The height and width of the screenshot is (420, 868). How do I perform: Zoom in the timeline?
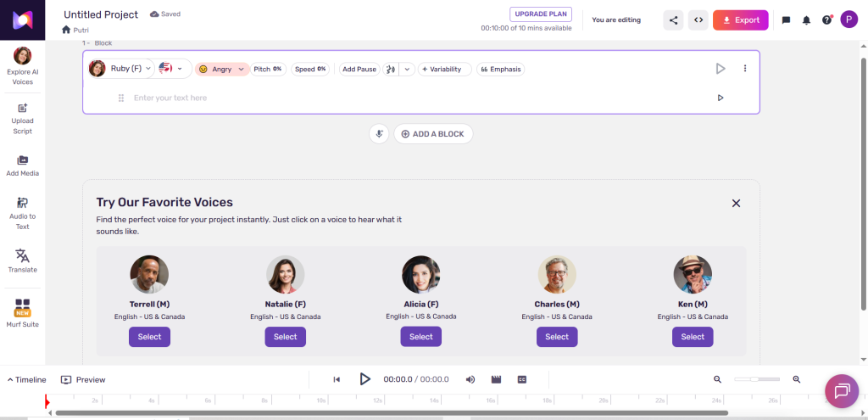(797, 379)
